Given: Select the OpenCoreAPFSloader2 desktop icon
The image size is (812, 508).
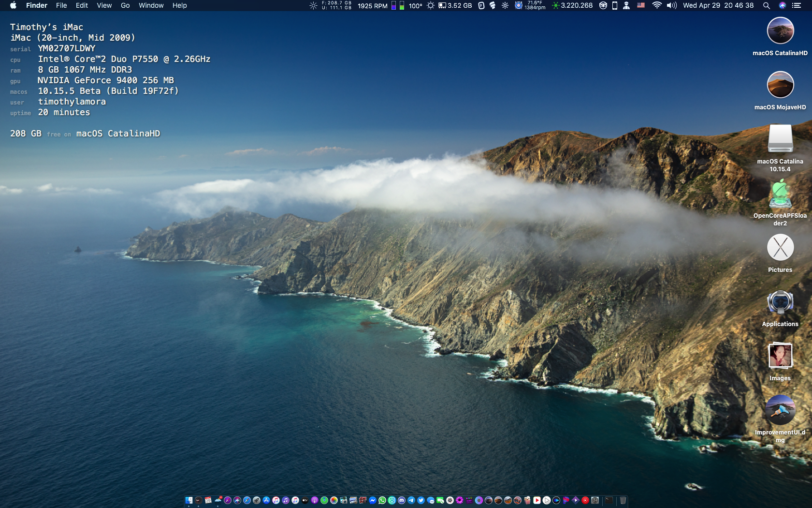Looking at the screenshot, I should pos(780,194).
